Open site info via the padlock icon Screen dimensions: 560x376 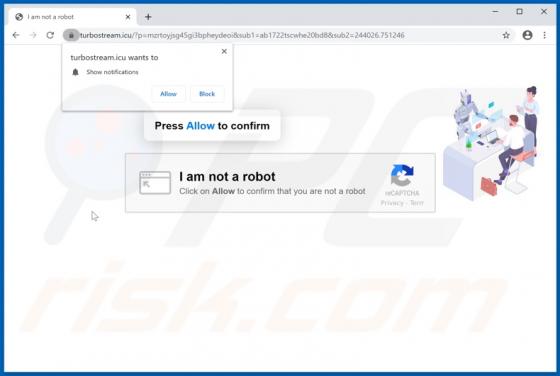tap(71, 35)
